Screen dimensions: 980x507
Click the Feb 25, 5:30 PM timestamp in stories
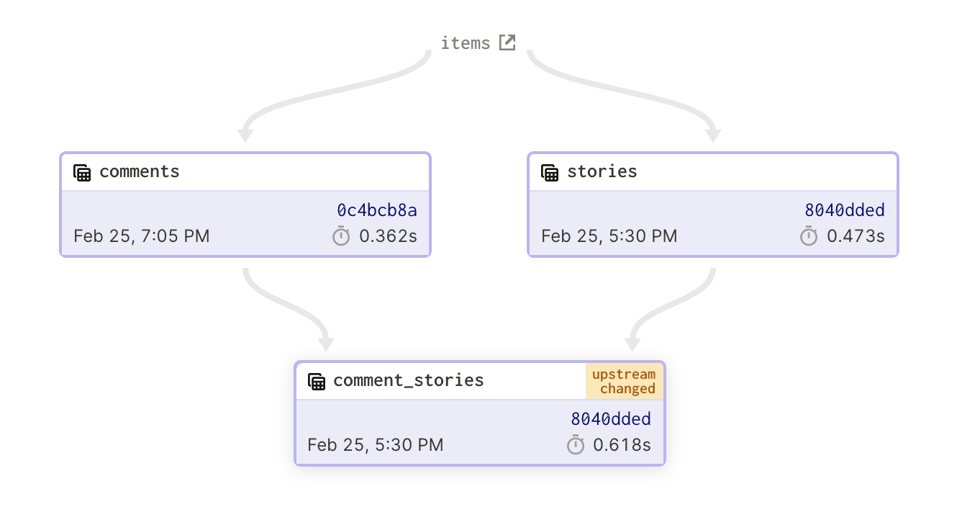pos(609,236)
